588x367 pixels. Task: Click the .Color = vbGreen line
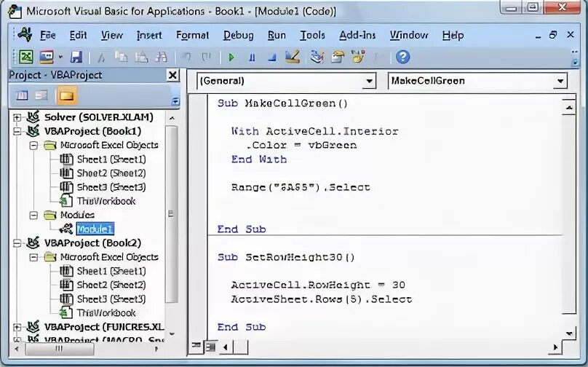(301, 145)
